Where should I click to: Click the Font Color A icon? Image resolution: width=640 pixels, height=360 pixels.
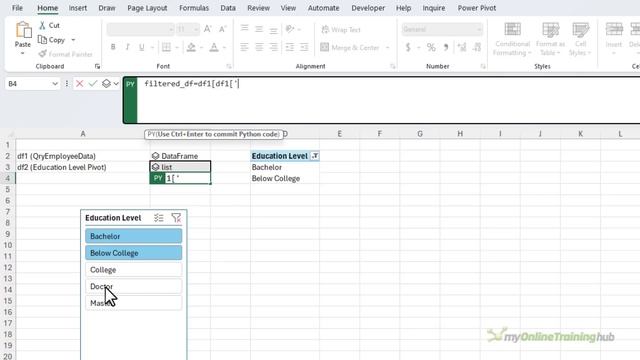pos(214,47)
